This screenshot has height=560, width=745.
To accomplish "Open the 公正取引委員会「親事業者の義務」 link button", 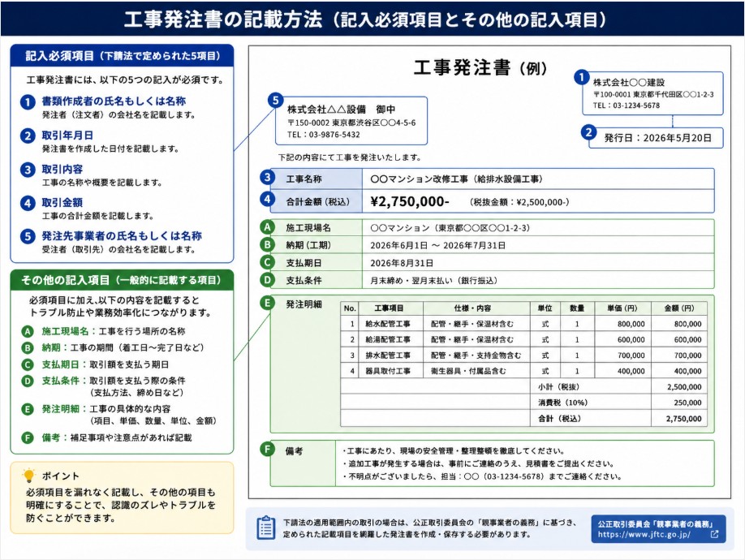I will pos(658,528).
